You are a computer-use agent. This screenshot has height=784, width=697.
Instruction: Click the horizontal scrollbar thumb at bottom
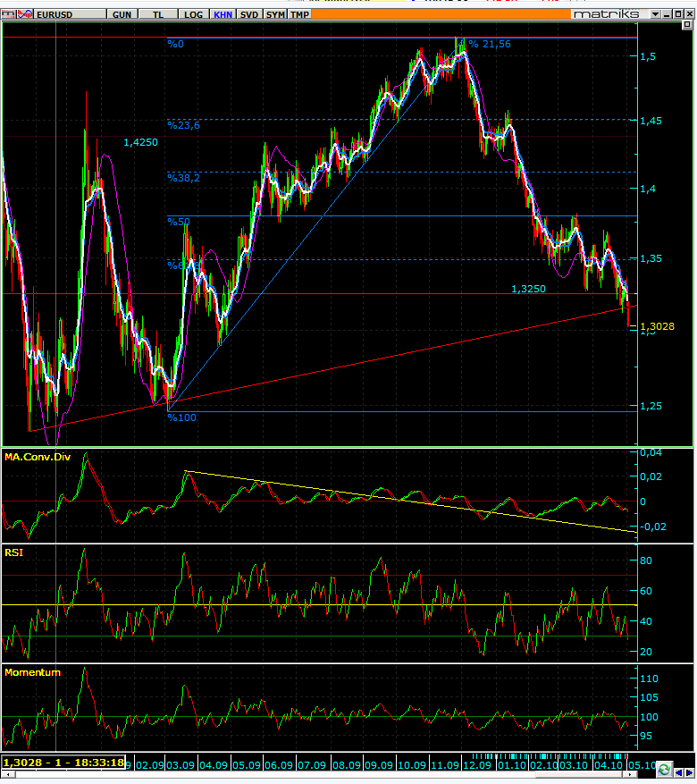pyautogui.click(x=580, y=775)
